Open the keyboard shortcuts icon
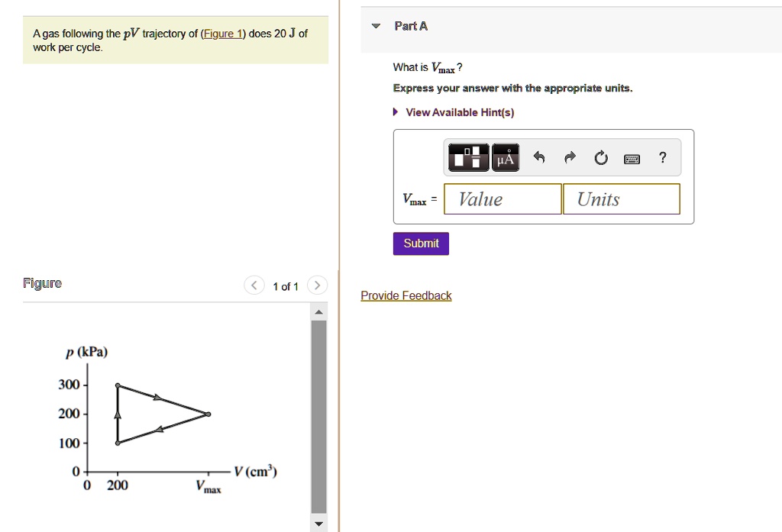This screenshot has width=782, height=532. pos(632,157)
